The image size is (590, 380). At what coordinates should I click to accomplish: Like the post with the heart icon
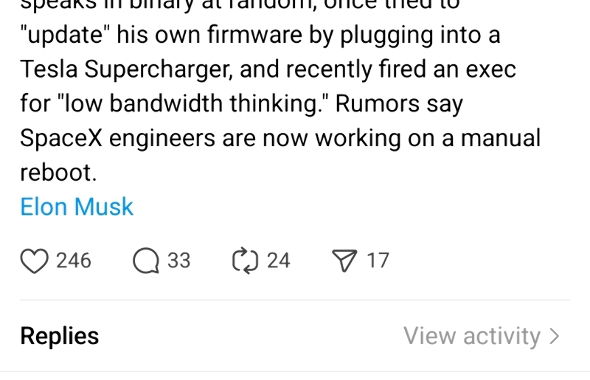click(34, 261)
